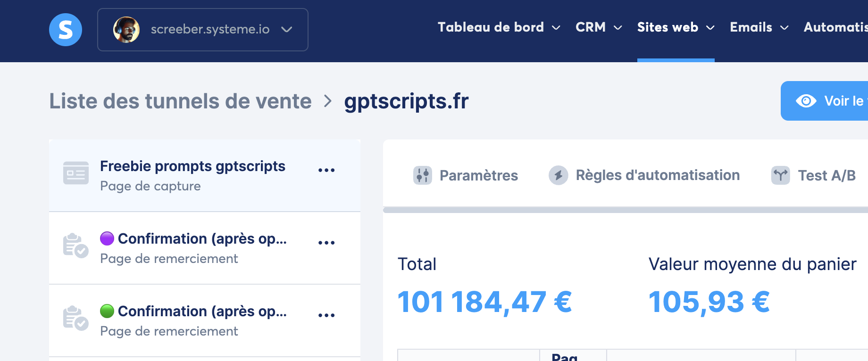Switch to the Test A/B tab
Screen dimensions: 868x361
pos(813,175)
